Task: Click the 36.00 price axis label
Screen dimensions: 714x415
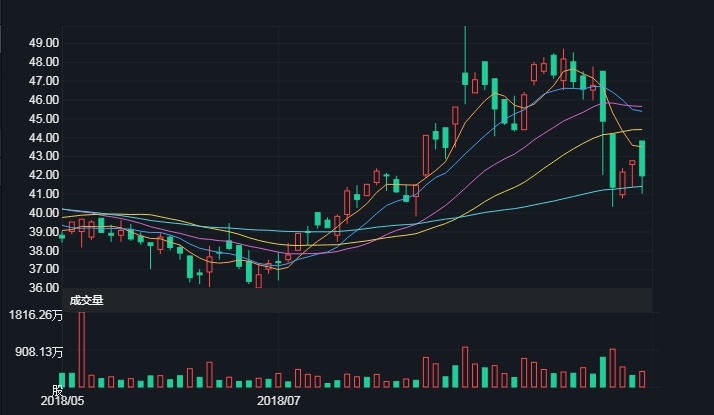Action: (44, 288)
